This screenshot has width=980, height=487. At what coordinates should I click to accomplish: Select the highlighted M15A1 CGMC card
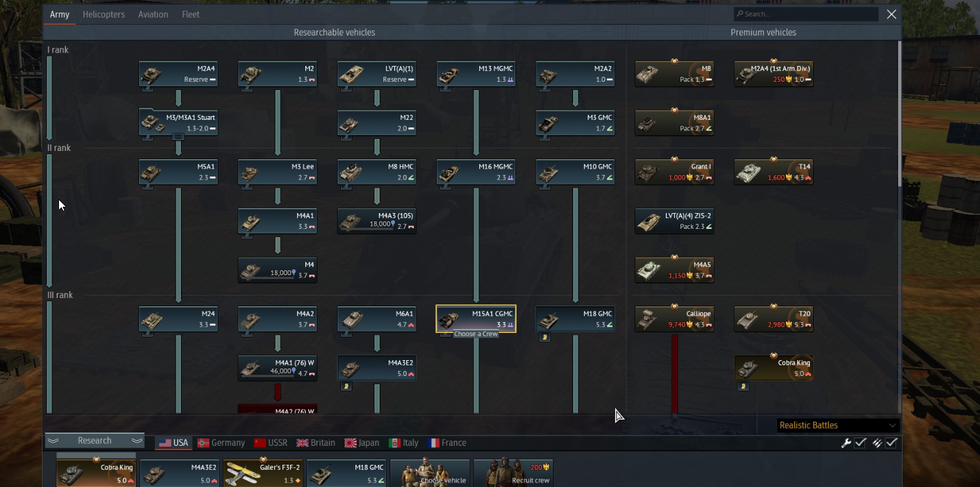(476, 319)
